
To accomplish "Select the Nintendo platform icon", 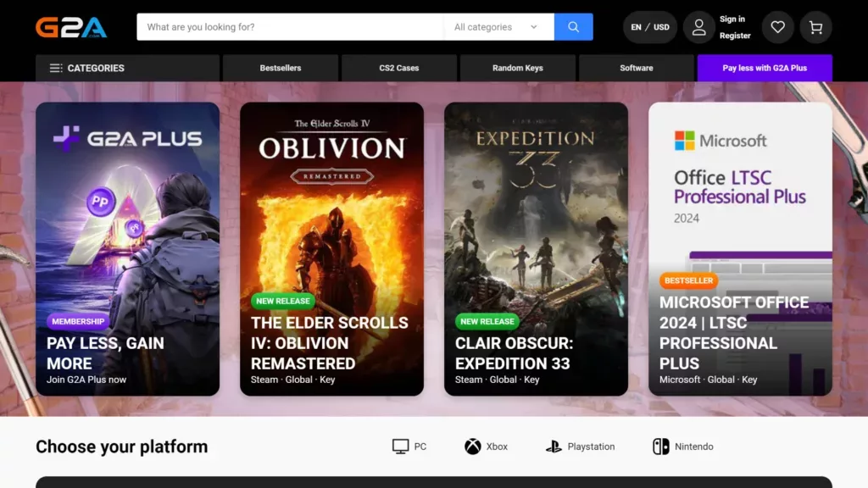I will [660, 446].
